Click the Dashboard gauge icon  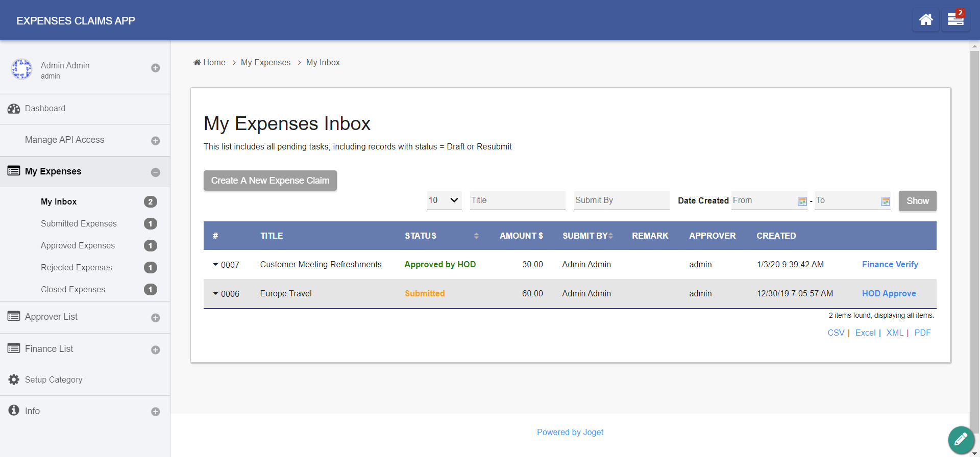pyautogui.click(x=14, y=109)
